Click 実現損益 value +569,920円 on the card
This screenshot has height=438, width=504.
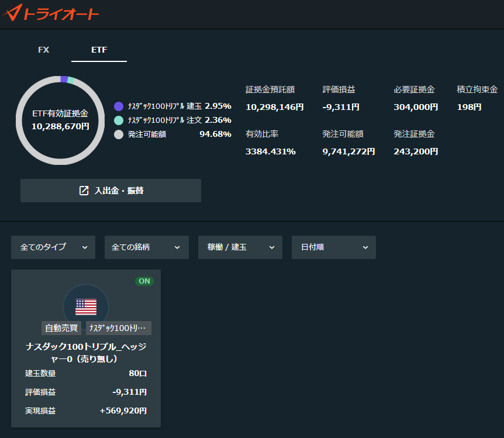click(x=123, y=411)
